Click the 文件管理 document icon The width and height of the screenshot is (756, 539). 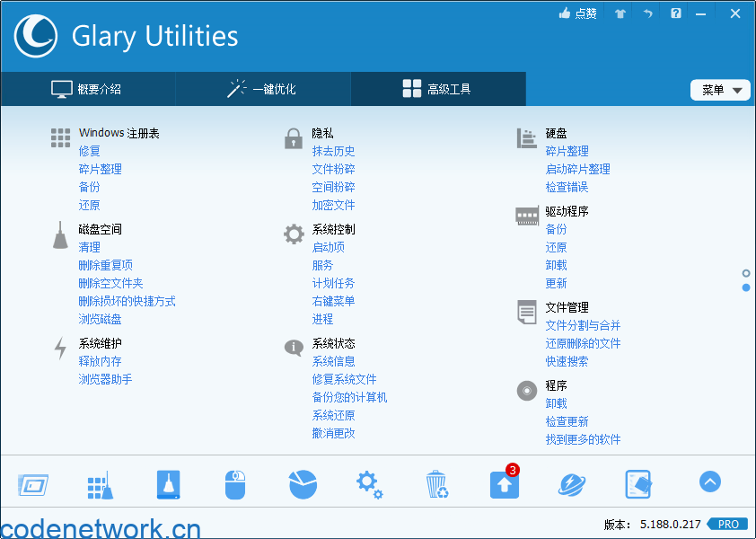pos(526,312)
